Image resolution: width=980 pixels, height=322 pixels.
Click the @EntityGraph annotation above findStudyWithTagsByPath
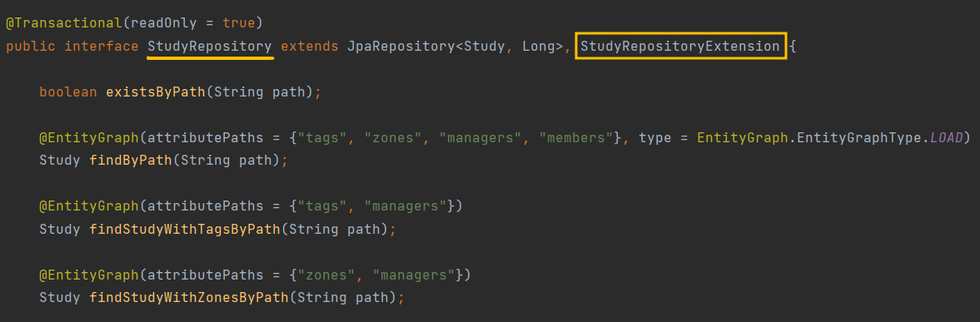[x=89, y=206]
